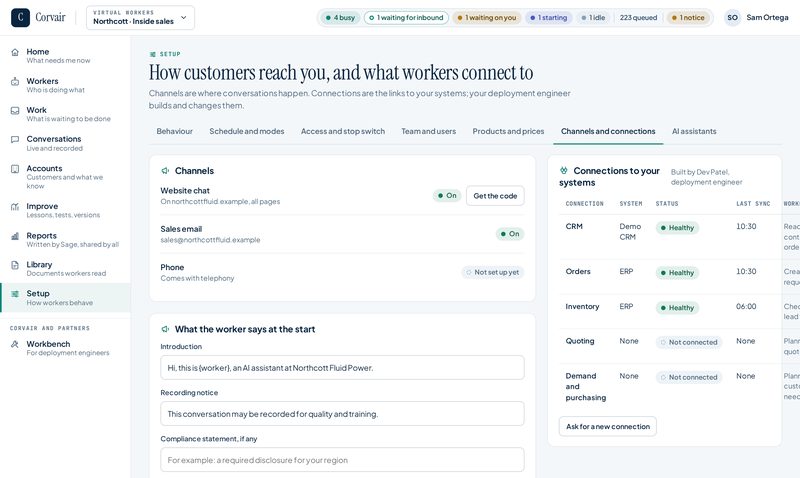Open Reports via its bar chart icon
The width and height of the screenshot is (800, 478).
pos(15,236)
